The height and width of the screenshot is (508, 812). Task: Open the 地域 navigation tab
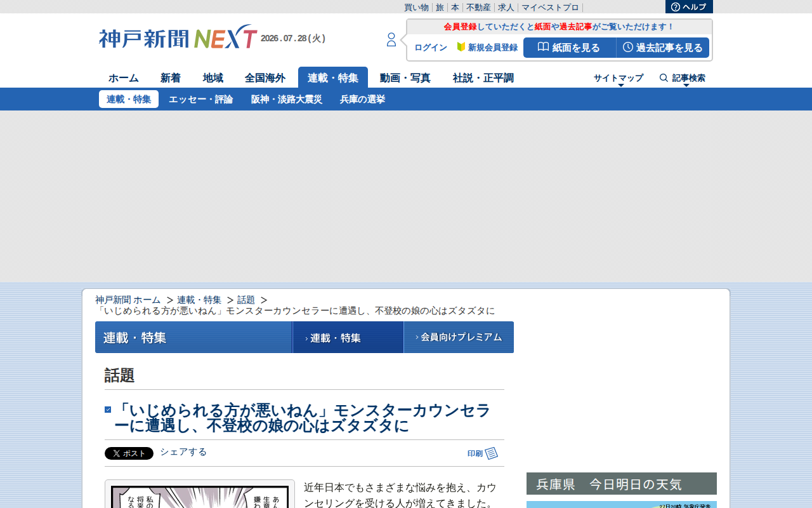tap(213, 77)
